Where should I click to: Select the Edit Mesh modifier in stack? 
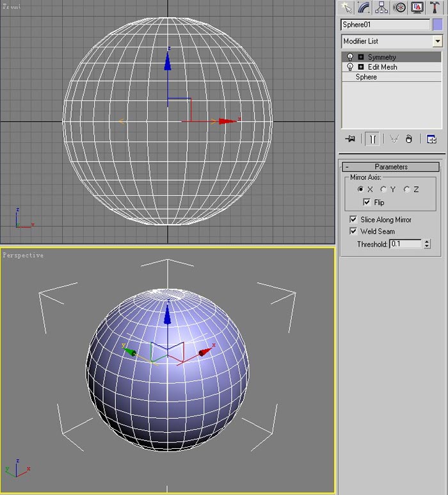tap(392, 67)
